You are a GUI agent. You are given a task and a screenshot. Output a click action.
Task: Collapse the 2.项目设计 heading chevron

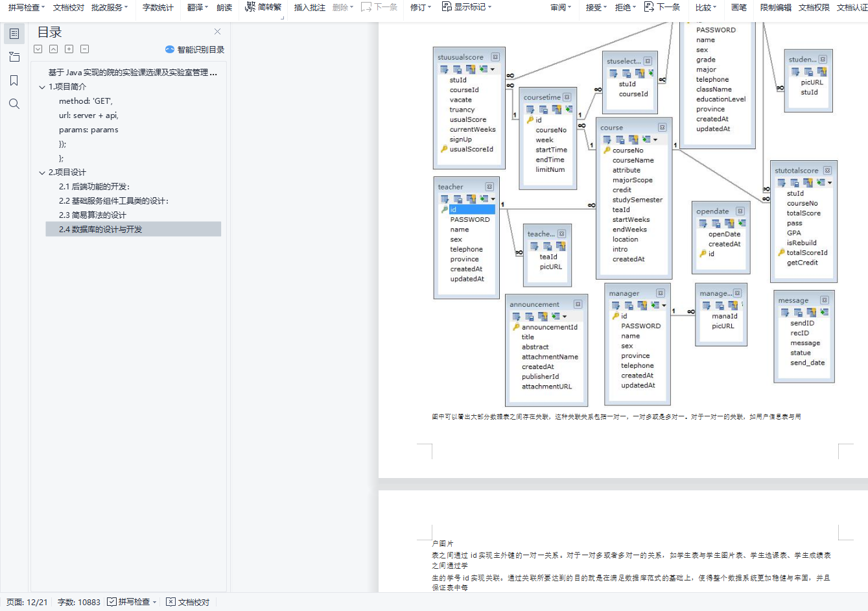[42, 173]
